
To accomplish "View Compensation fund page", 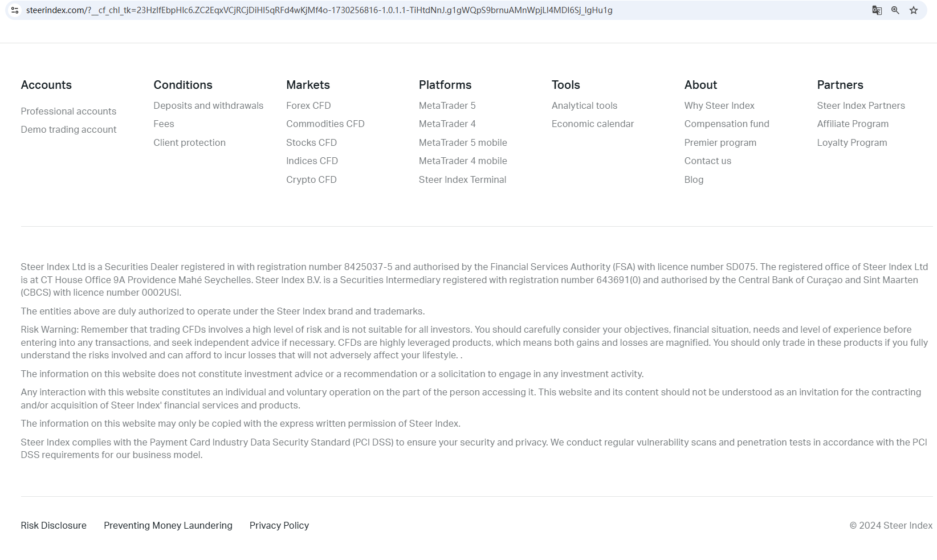I will tap(726, 124).
